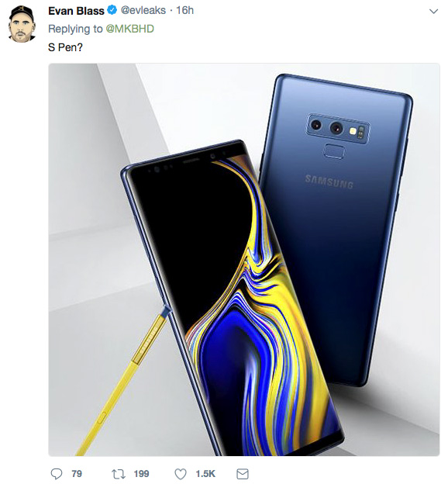Visit the @evleaks handle
This screenshot has width=448, height=484.
pyautogui.click(x=143, y=11)
